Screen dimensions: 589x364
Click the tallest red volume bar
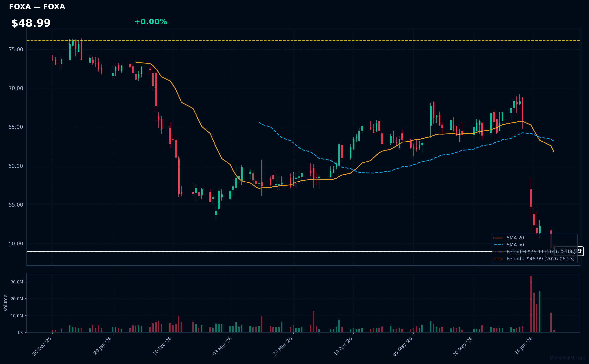pos(531,304)
